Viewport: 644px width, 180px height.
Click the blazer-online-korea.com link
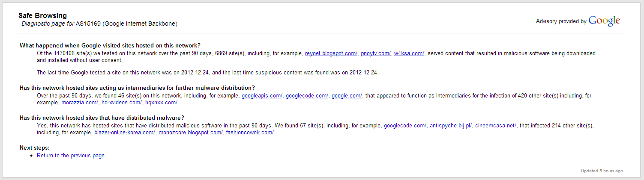point(125,133)
